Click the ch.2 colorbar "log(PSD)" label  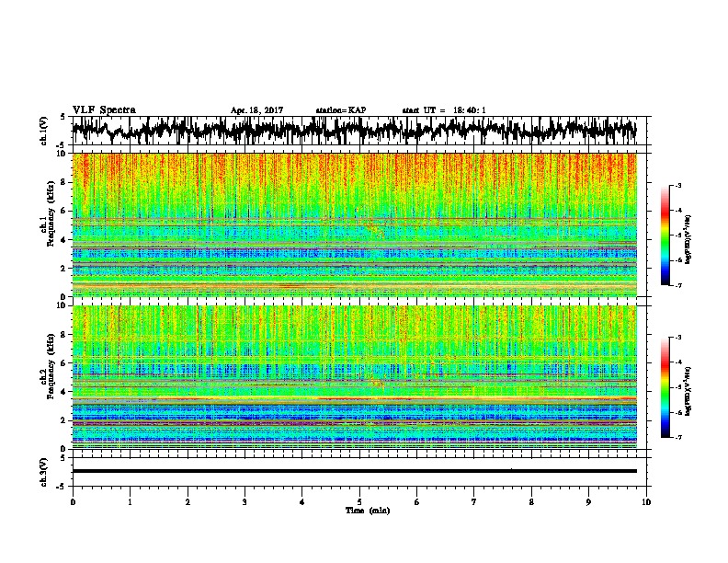(x=688, y=391)
